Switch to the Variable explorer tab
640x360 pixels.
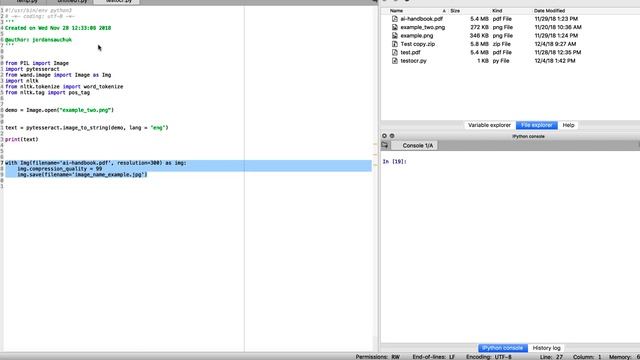tap(489, 125)
